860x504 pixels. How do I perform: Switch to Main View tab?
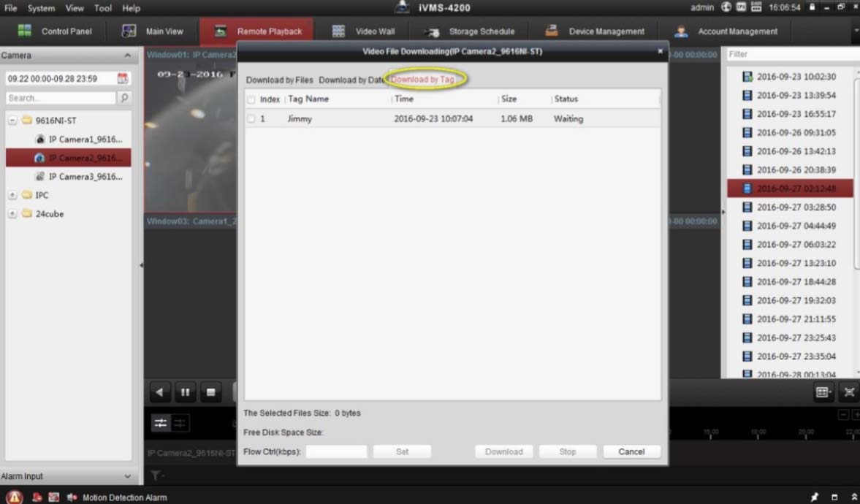[x=153, y=31]
